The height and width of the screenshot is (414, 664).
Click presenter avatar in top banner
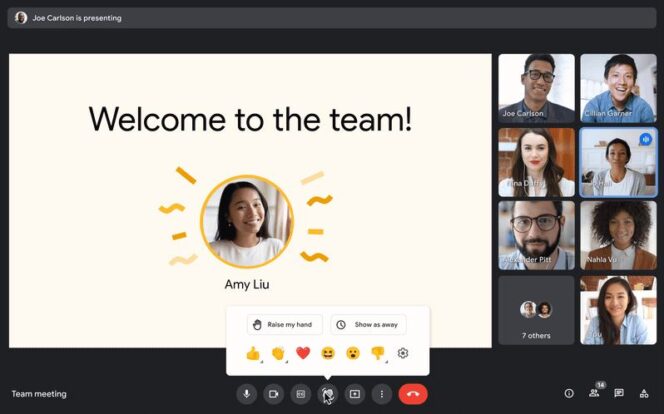[x=21, y=18]
